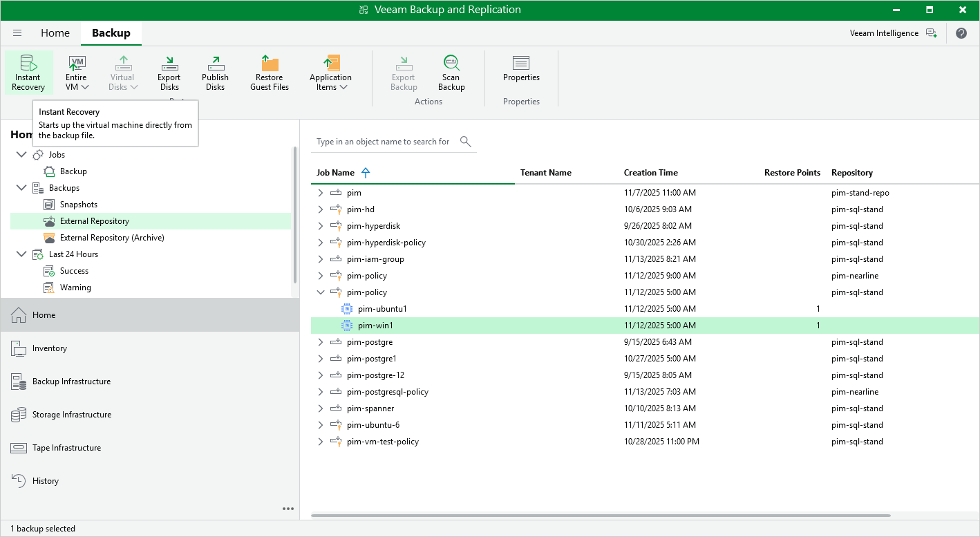Collapse the Backups tree node
This screenshot has width=980, height=537.
click(x=21, y=188)
